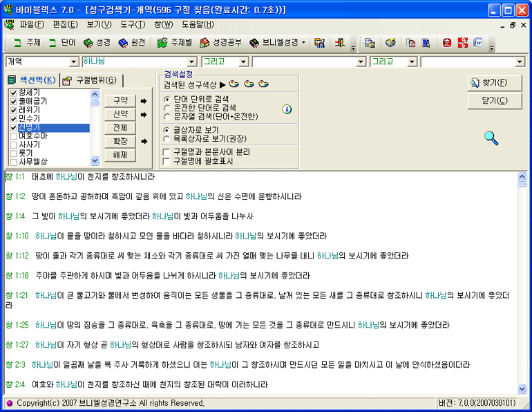Click the red Hangul word processor icon
This screenshot has height=412, width=532.
[x=447, y=43]
